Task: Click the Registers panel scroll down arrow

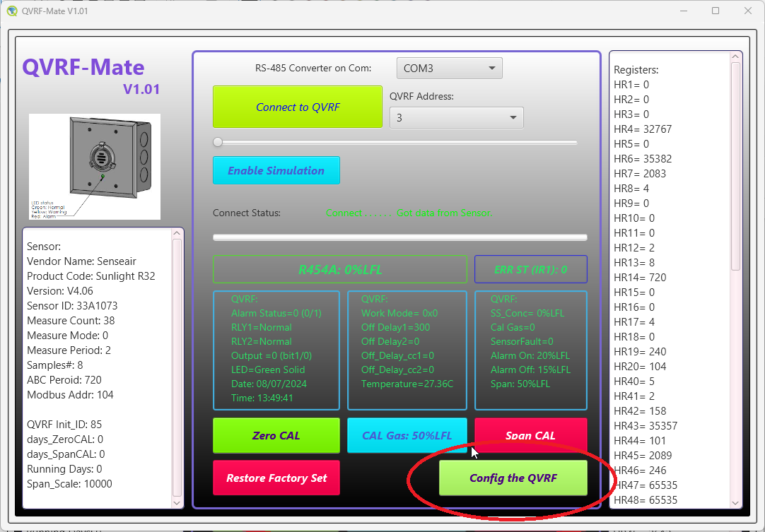Action: click(736, 503)
